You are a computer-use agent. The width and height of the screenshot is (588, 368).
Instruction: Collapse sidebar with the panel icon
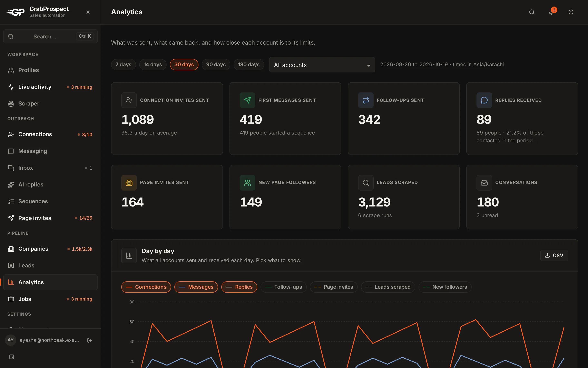click(x=11, y=357)
